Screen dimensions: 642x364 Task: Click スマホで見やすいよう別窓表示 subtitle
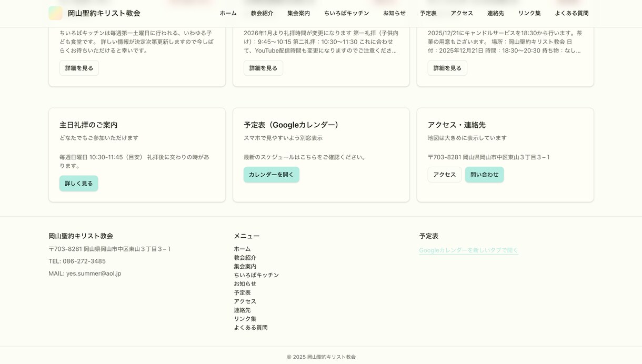(283, 138)
